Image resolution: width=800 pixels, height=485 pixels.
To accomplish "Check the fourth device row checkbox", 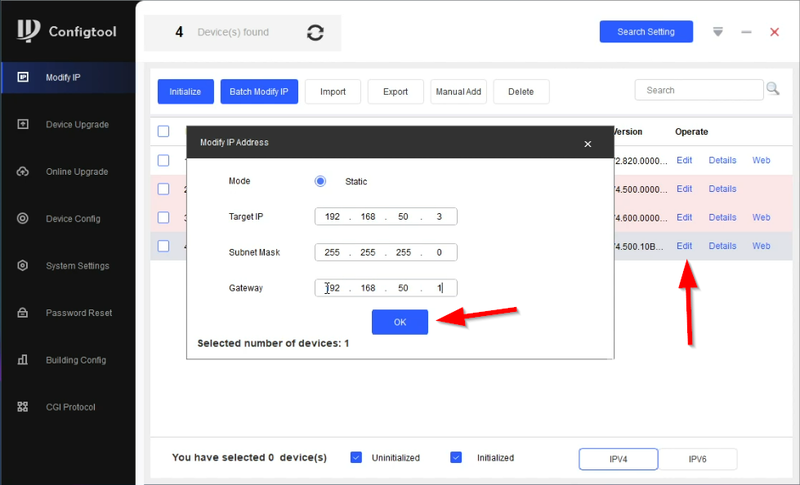I will [163, 246].
